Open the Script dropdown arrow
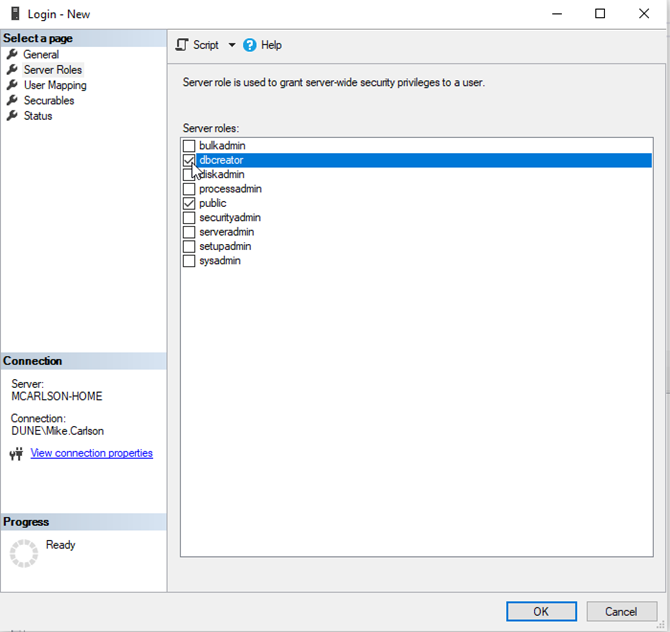Image resolution: width=670 pixels, height=632 pixels. pos(232,45)
